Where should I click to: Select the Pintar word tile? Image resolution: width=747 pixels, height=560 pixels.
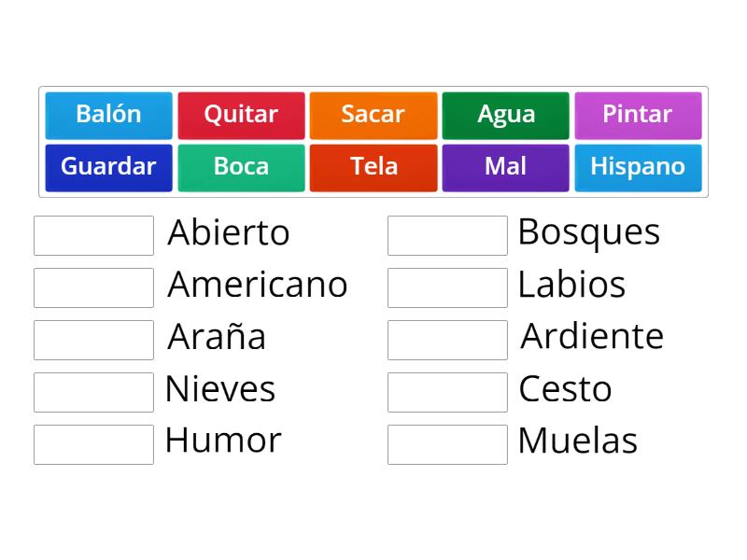click(x=638, y=115)
